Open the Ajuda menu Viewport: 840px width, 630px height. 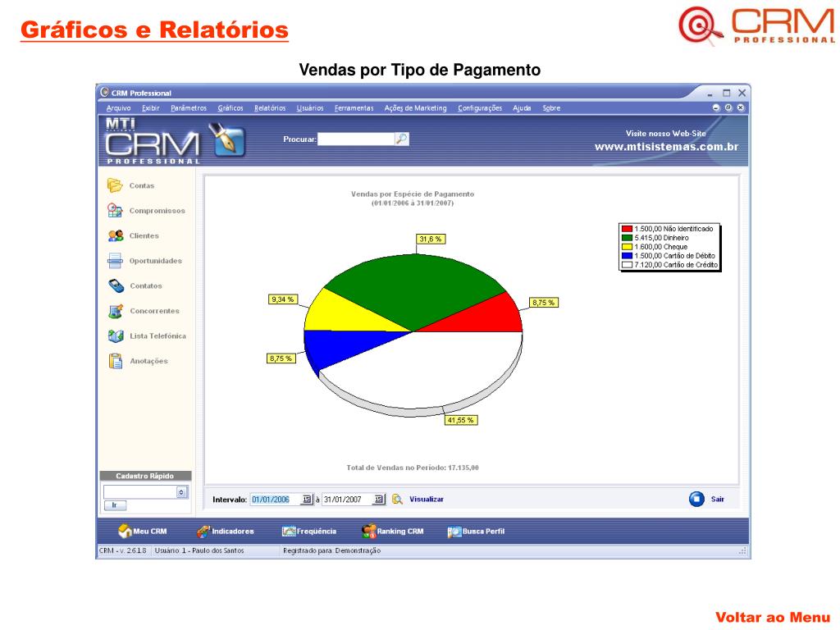[x=522, y=107]
